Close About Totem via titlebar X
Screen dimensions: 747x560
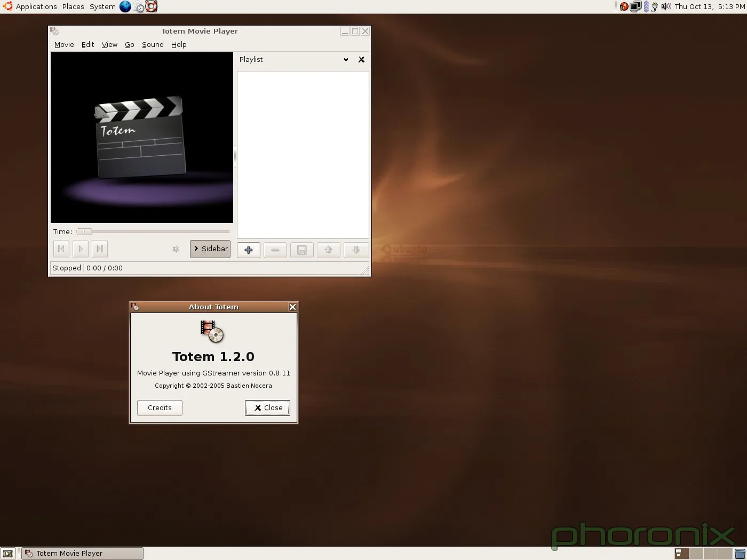[x=292, y=307]
